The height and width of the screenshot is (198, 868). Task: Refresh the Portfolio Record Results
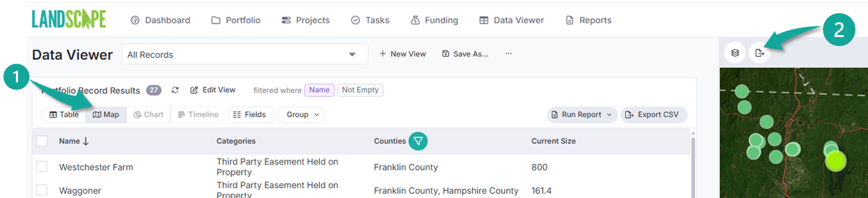click(175, 90)
